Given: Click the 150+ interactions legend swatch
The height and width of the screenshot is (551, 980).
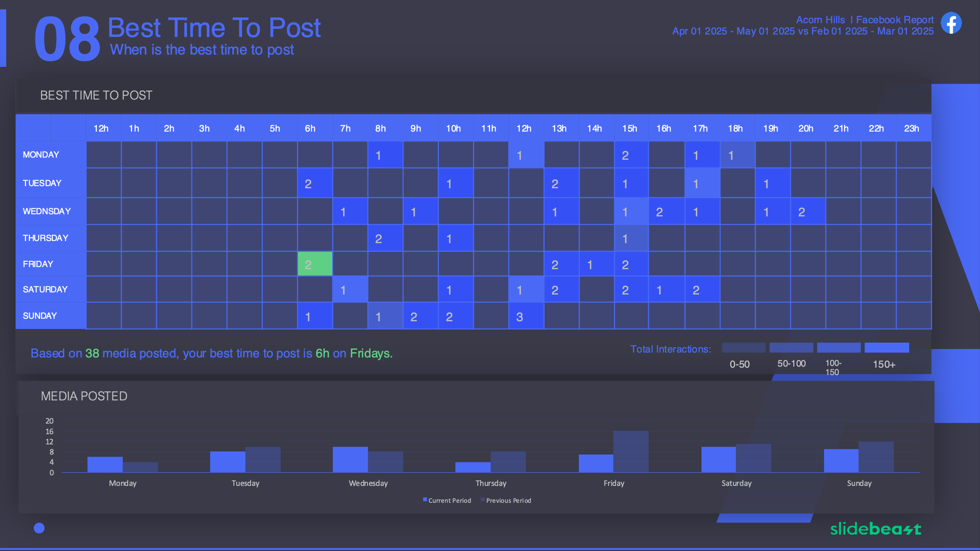Looking at the screenshot, I should (x=887, y=348).
